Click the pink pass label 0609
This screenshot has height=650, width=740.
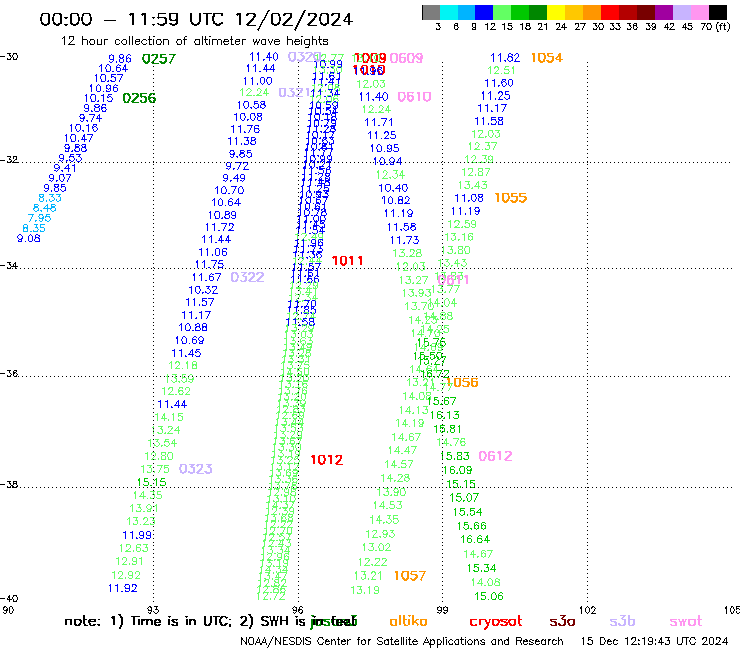[406, 58]
